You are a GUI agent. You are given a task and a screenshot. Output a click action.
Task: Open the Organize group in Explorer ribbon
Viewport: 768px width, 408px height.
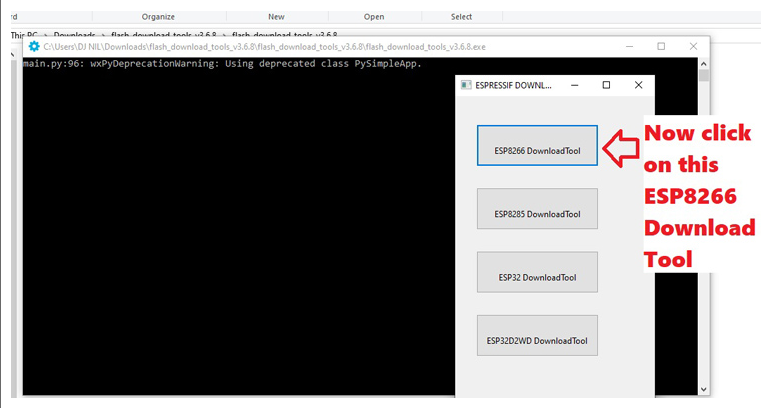(x=158, y=17)
